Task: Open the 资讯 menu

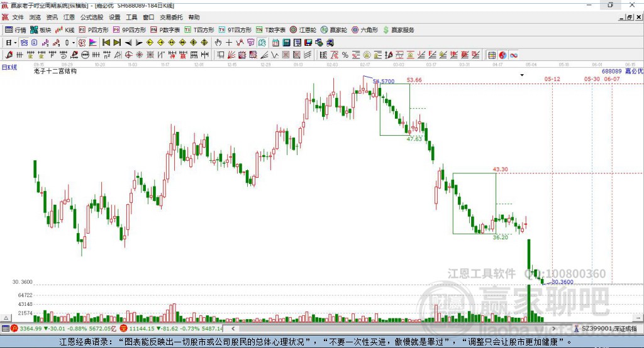Action: 52,17
